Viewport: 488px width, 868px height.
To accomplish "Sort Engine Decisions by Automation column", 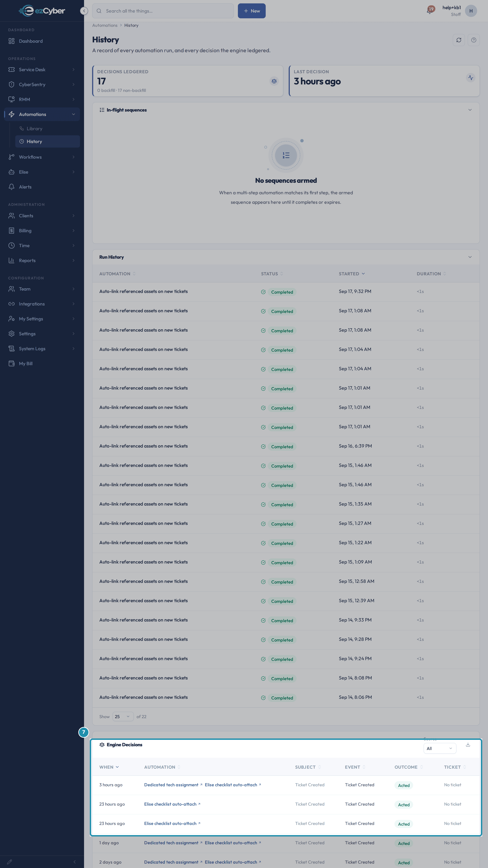I will [x=162, y=767].
